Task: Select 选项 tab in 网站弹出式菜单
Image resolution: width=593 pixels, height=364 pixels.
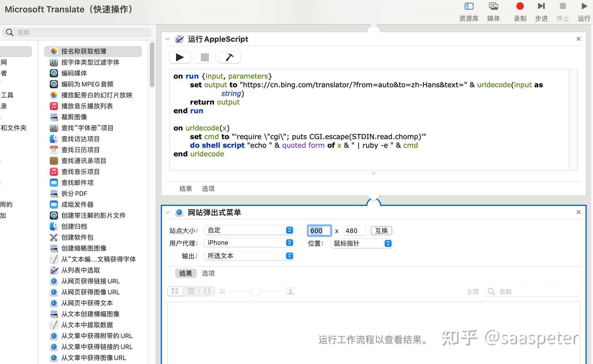Action: click(208, 273)
